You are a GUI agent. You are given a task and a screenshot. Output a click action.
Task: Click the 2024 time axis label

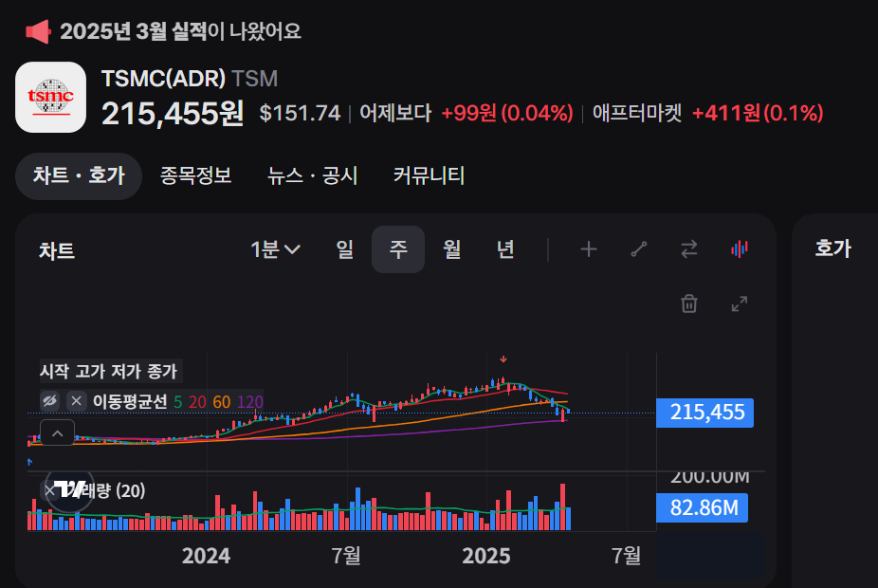206,556
